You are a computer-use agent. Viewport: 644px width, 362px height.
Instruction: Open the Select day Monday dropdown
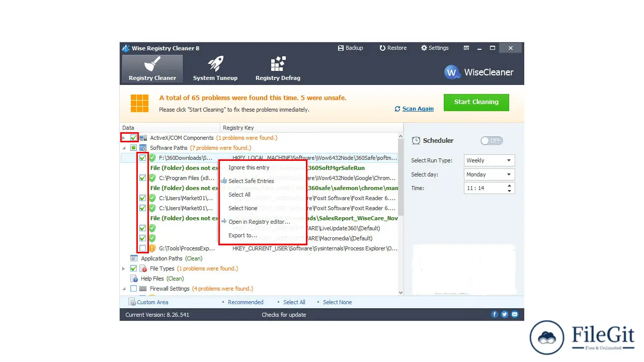point(490,174)
